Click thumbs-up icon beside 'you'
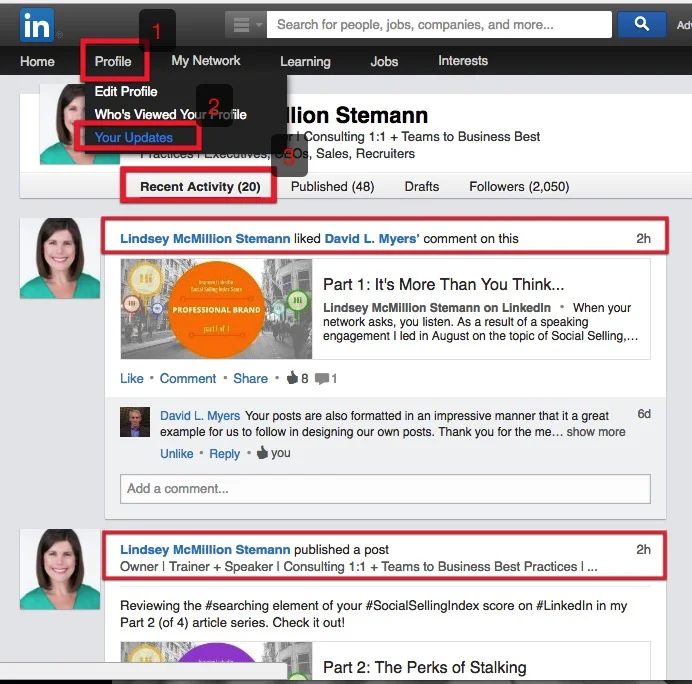The width and height of the screenshot is (692, 684). 262,452
